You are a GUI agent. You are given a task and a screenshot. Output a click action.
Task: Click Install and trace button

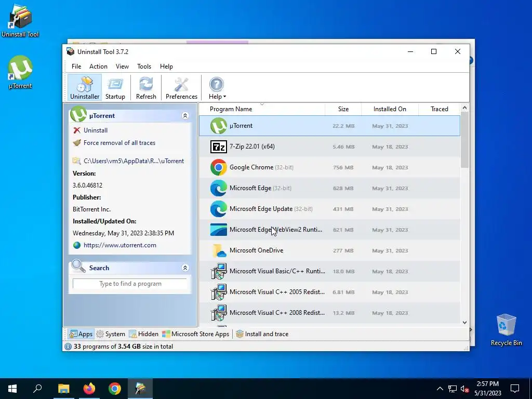pyautogui.click(x=262, y=334)
